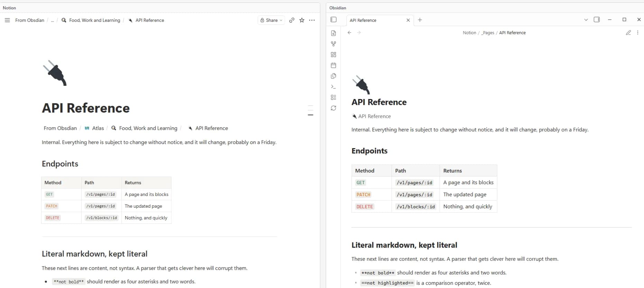This screenshot has width=644, height=288.
Task: Open Notion three-dots page options menu
Action: click(312, 20)
